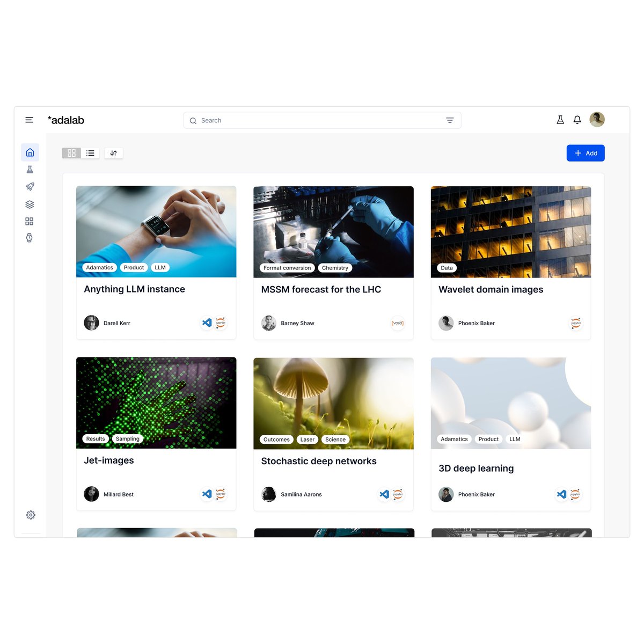This screenshot has height=644, width=644.
Task: Click Jupyter icon on Anything LLM instance
Action: 221,323
